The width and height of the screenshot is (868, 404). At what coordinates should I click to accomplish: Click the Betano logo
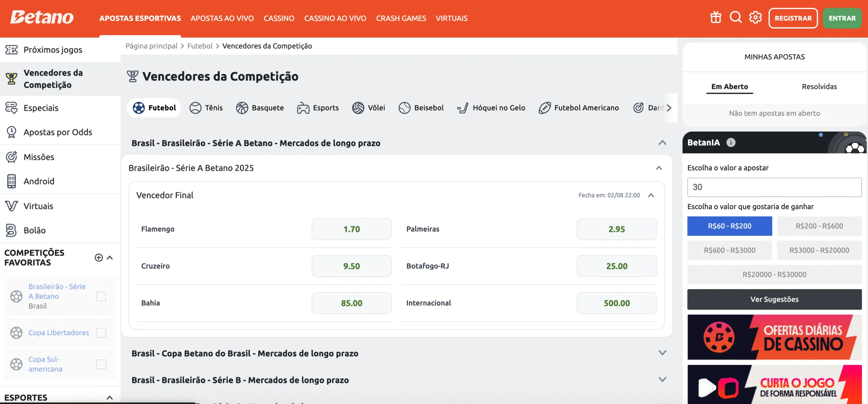42,17
